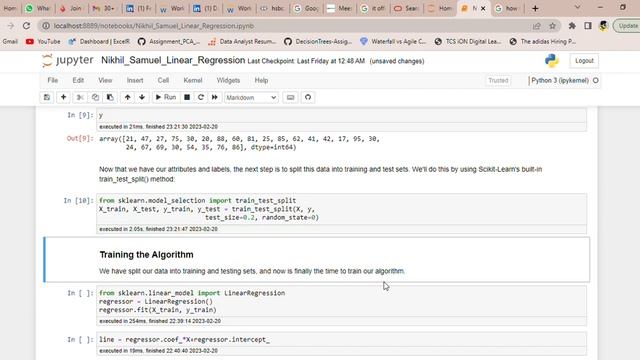The height and width of the screenshot is (360, 640).
Task: Click the Logout button
Action: point(584,61)
